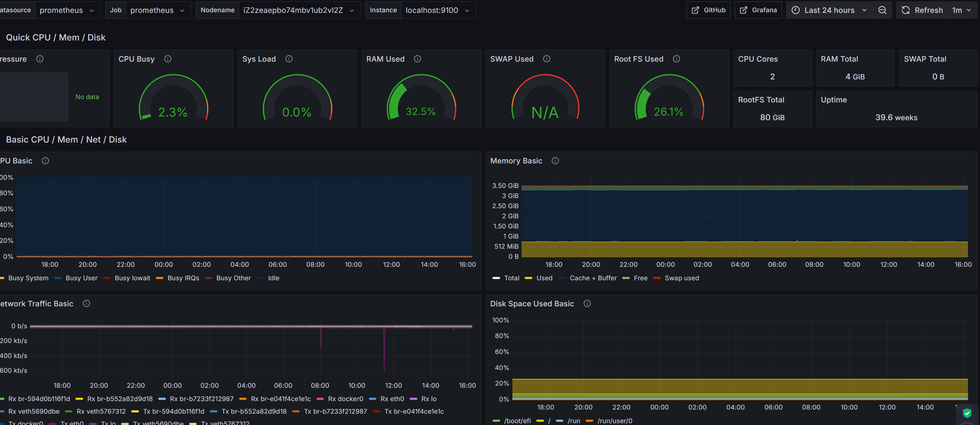Click the info icon beside Root FS Used
Viewport: 980px width, 425px height.
(676, 59)
